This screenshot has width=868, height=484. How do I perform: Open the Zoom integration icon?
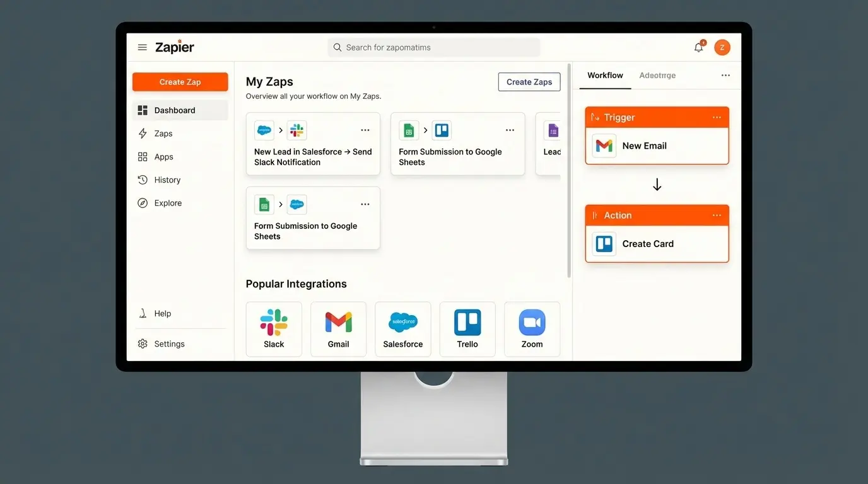(x=532, y=321)
